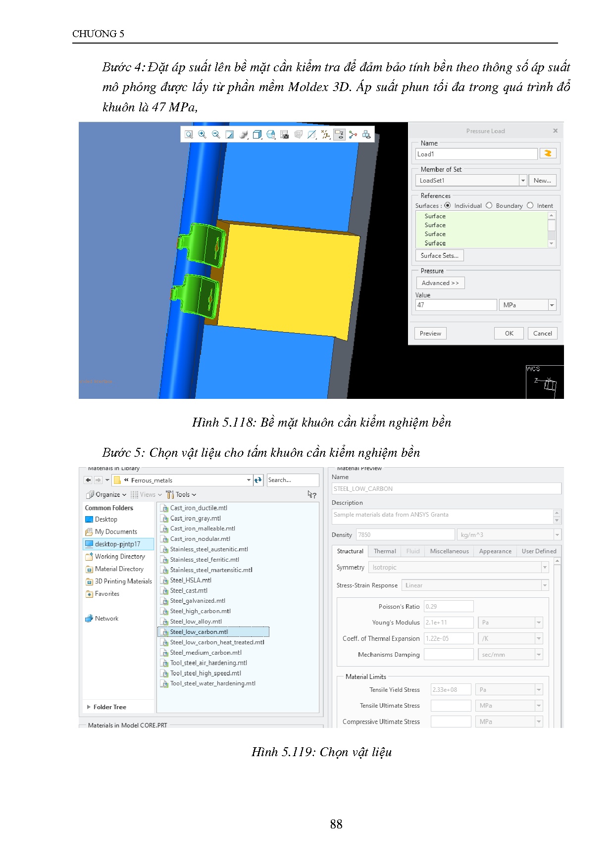The width and height of the screenshot is (614, 868).
Task: Click the Preview button in Pressure Load
Action: (x=430, y=334)
